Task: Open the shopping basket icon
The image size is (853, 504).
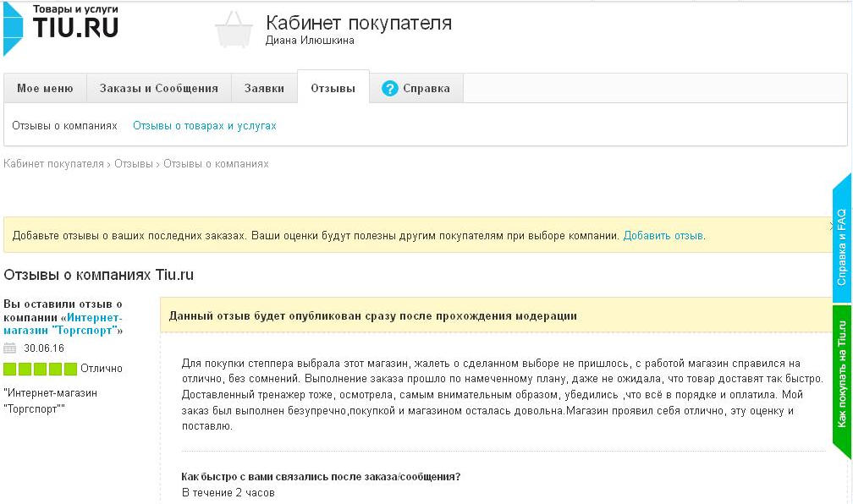Action: pyautogui.click(x=234, y=30)
